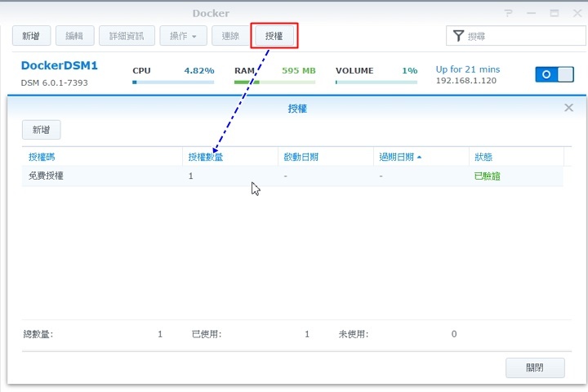
Task: Open 詳細資訊 from the toolbar
Action: click(x=127, y=36)
